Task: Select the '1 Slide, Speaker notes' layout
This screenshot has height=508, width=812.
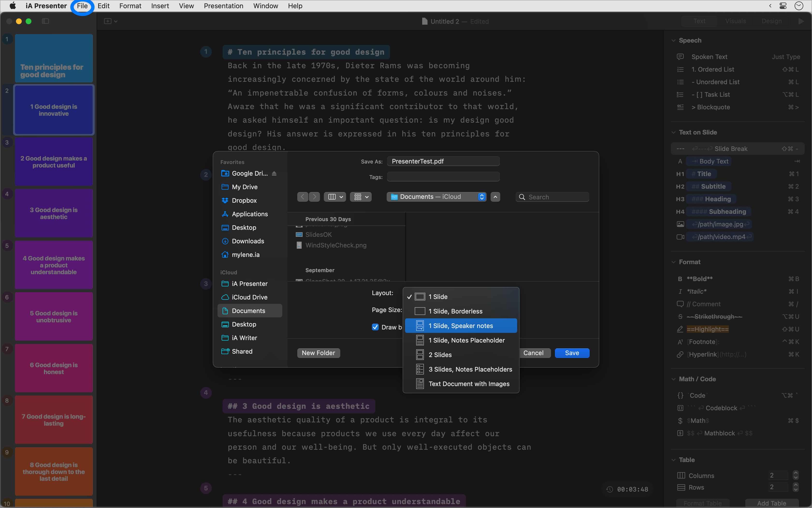Action: tap(461, 326)
